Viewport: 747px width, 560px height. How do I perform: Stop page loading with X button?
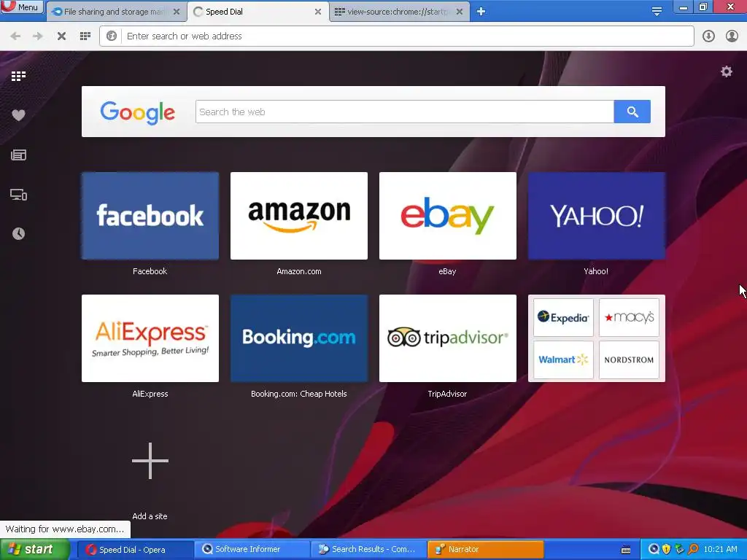point(61,36)
